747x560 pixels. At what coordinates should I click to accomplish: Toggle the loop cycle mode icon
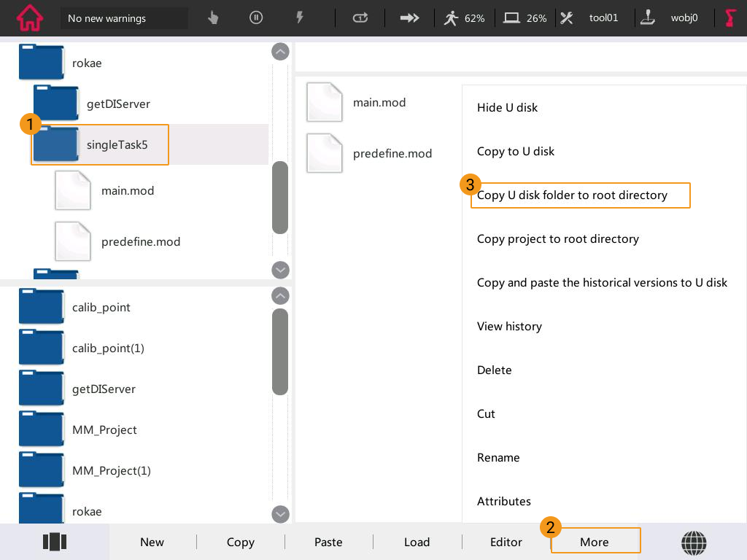click(360, 17)
